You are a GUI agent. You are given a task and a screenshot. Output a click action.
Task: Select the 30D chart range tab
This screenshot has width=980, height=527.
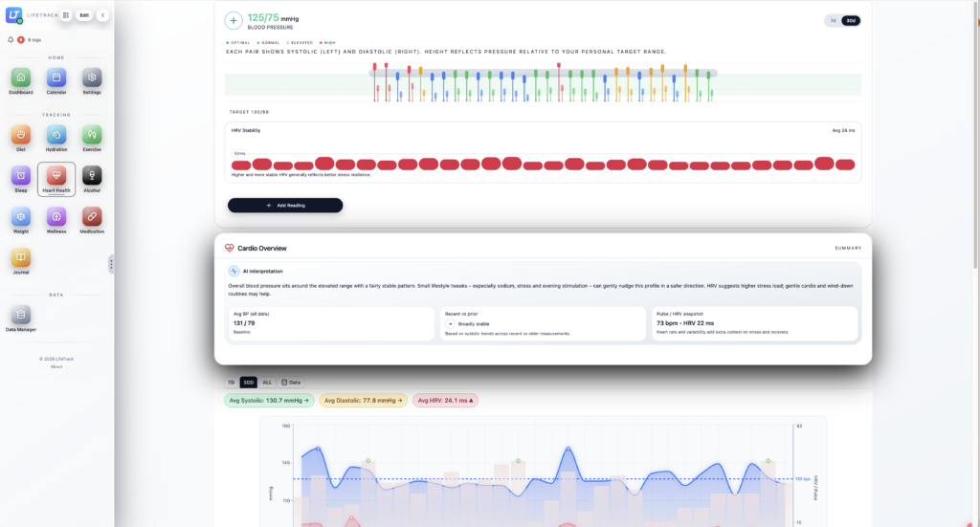249,383
